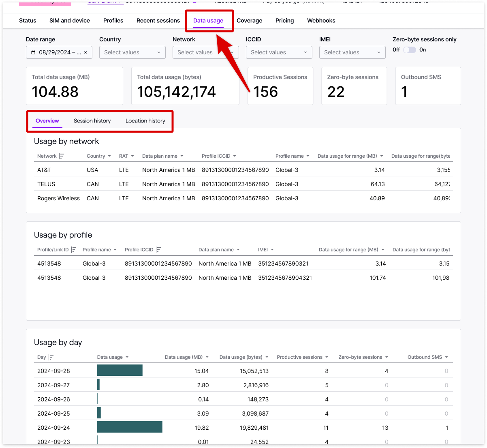Image resolution: width=487 pixels, height=448 pixels.
Task: Sort the Day column in Usage by day
Action: (x=51, y=357)
